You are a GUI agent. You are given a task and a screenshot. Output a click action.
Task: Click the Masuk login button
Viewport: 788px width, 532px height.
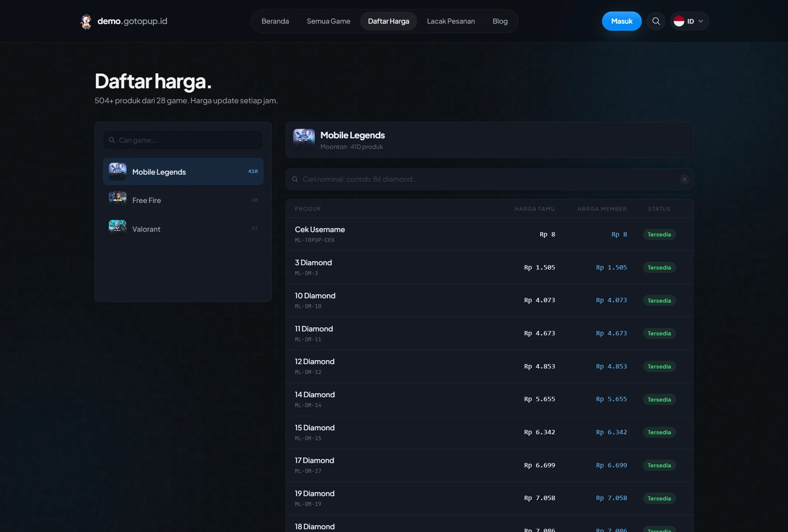(622, 21)
